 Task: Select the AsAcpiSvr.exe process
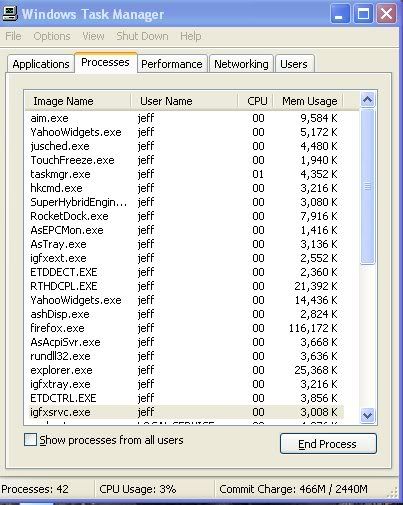[185, 342]
